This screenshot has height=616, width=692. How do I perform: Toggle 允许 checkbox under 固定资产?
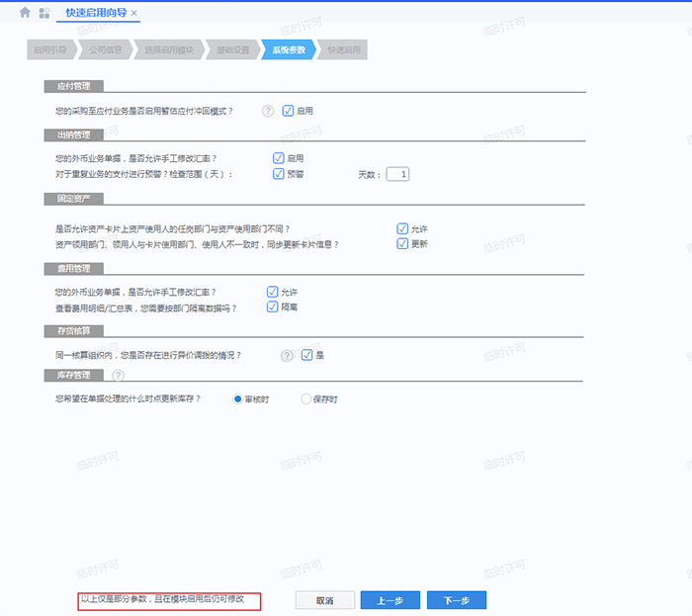(402, 228)
